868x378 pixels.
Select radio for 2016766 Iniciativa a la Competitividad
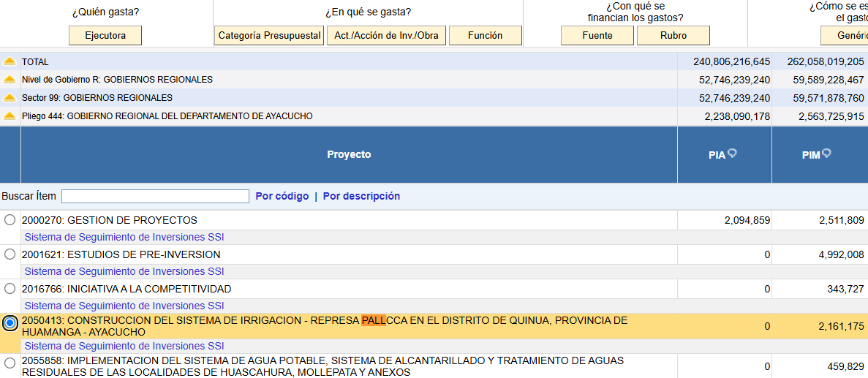click(x=10, y=289)
